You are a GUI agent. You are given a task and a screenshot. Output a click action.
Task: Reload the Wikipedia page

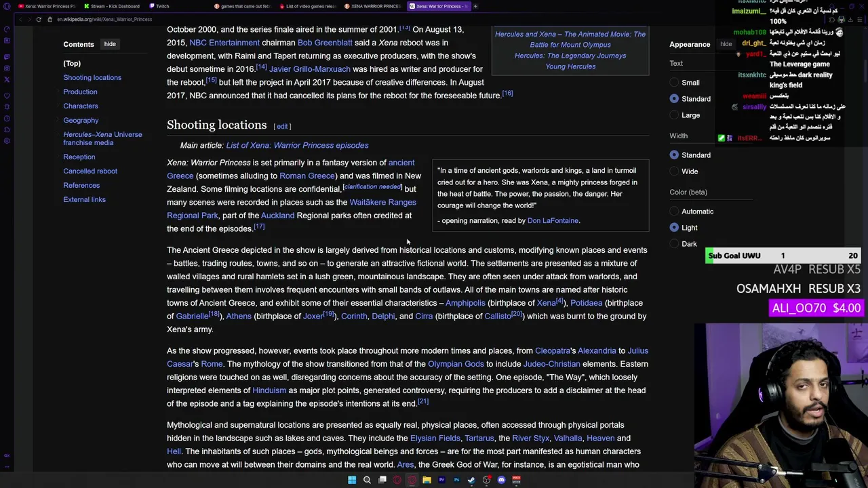(x=39, y=19)
